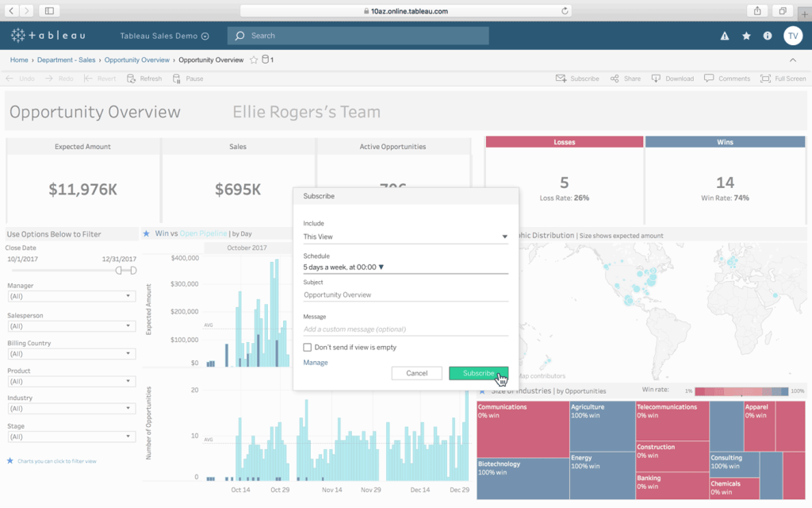This screenshot has height=508, width=812.
Task: Favorite this view with breadcrumb star icon
Action: tap(254, 60)
